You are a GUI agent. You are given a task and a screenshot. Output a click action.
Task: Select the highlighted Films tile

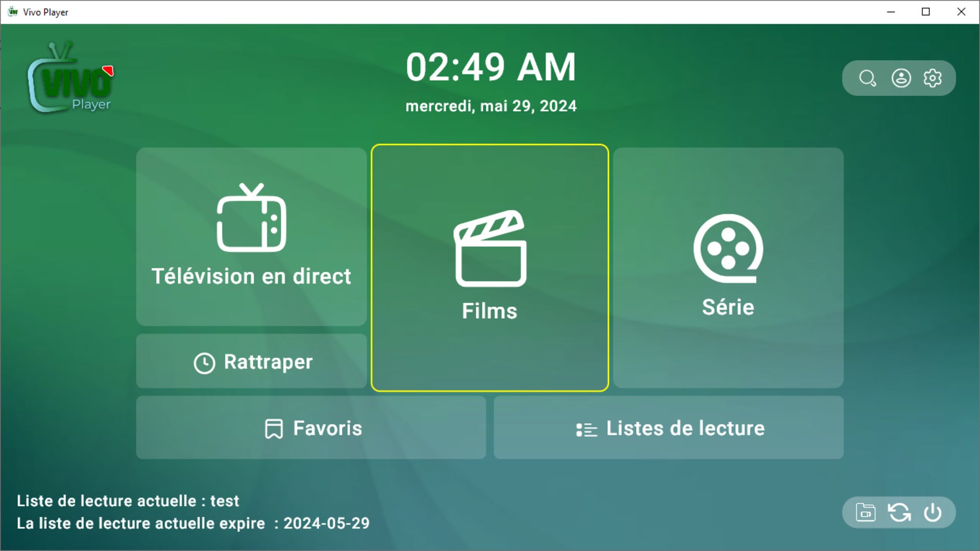489,268
